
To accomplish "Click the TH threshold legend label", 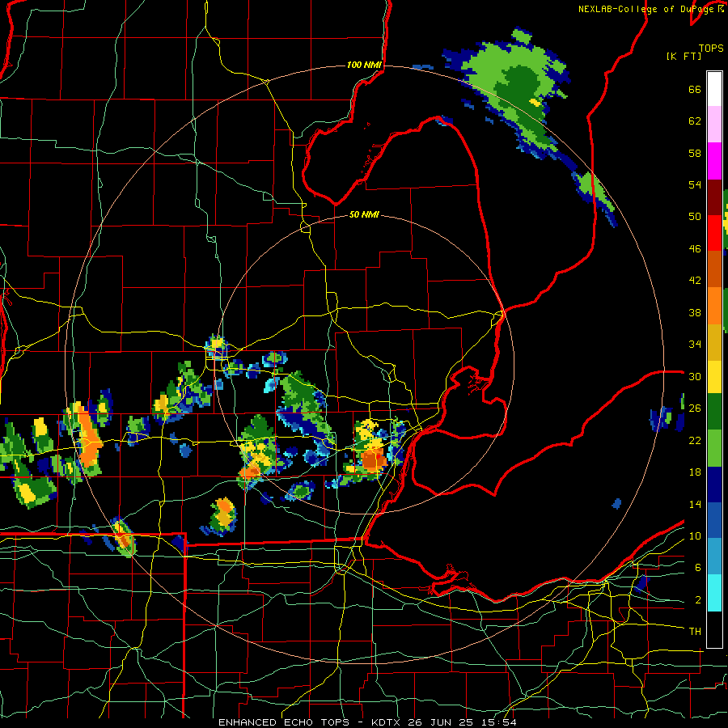I will [695, 632].
